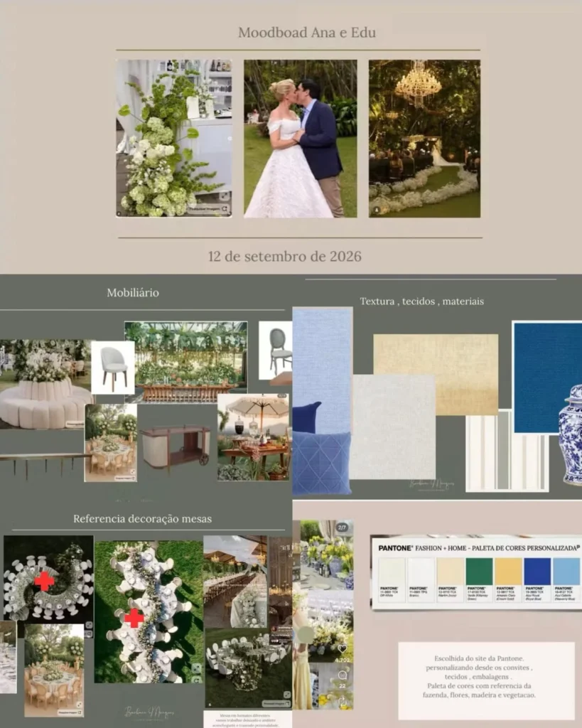Image resolution: width=582 pixels, height=728 pixels.
Task: Click the 2/7 slide counter badge
Action: [x=342, y=528]
